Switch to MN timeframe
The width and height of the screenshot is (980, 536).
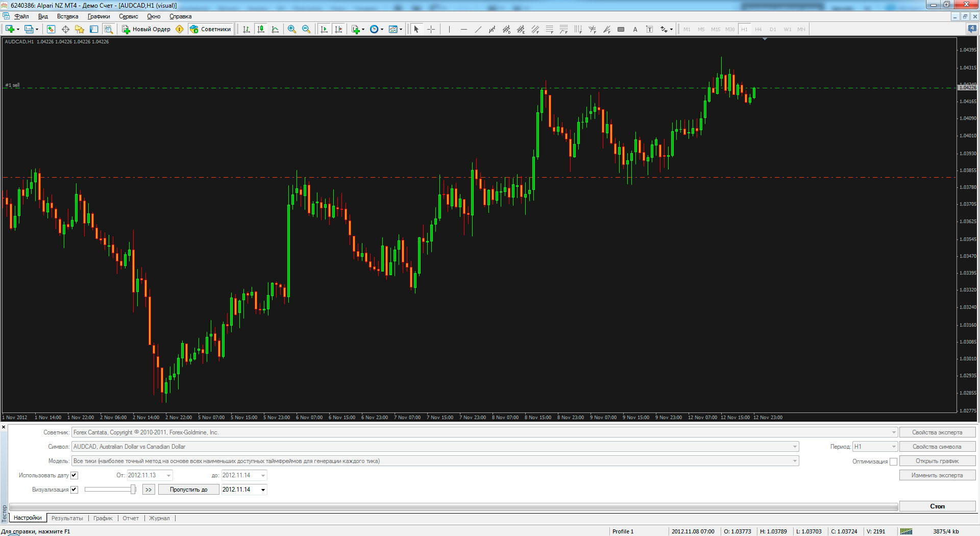(x=801, y=29)
